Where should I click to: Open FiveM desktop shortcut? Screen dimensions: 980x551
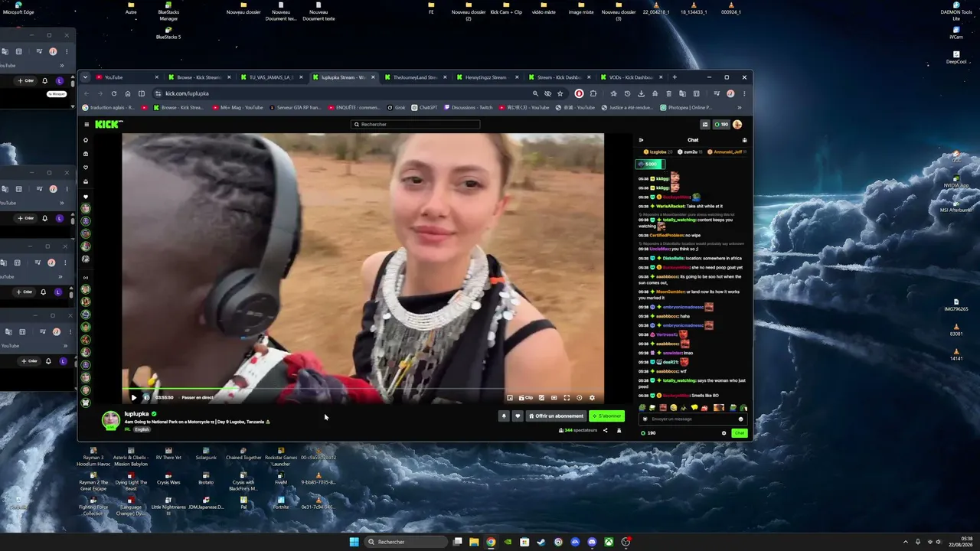(x=281, y=478)
